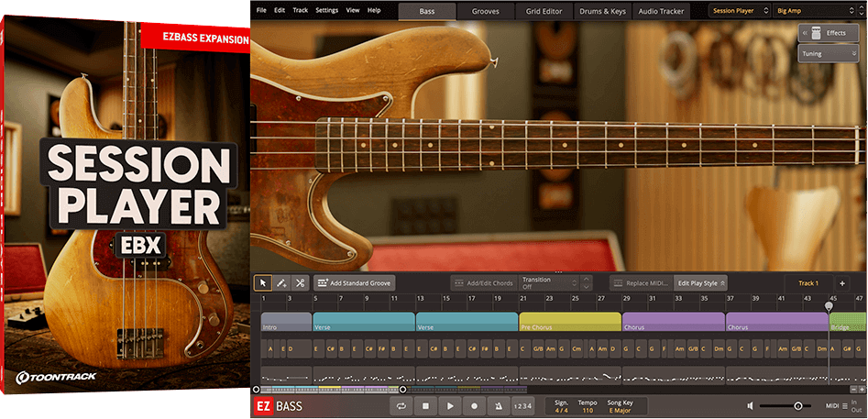
Task: Add a new track with plus icon
Action: 842,283
